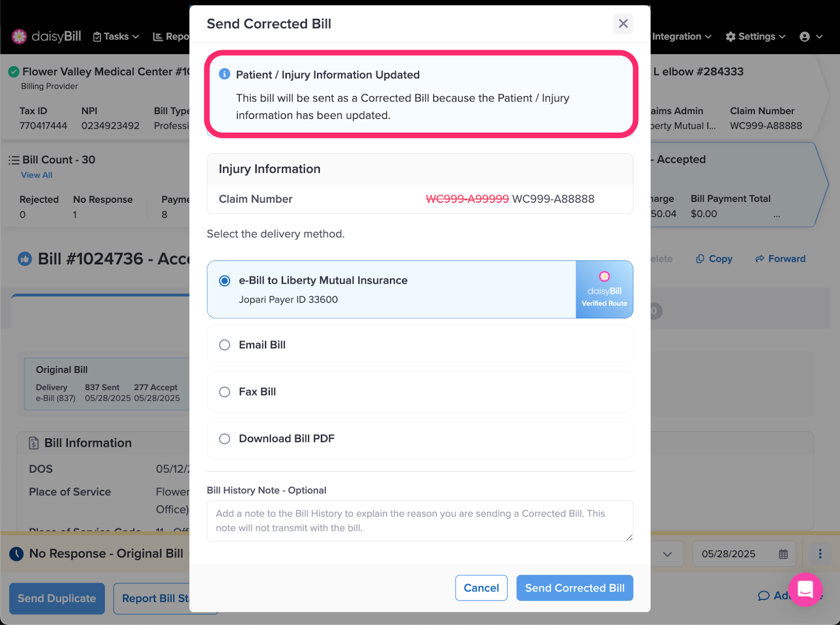Image resolution: width=840 pixels, height=625 pixels.
Task: Click the Cancel button
Action: click(481, 588)
